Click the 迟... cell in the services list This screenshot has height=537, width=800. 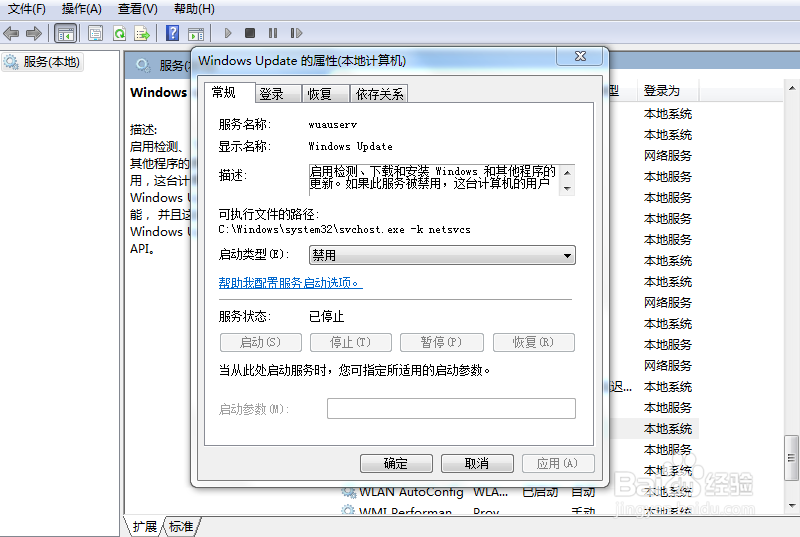[x=621, y=387]
